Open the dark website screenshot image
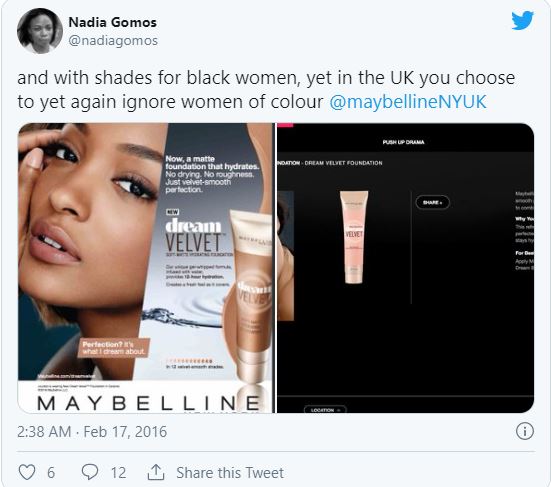Viewport: 551px width, 487px height. 406,268
